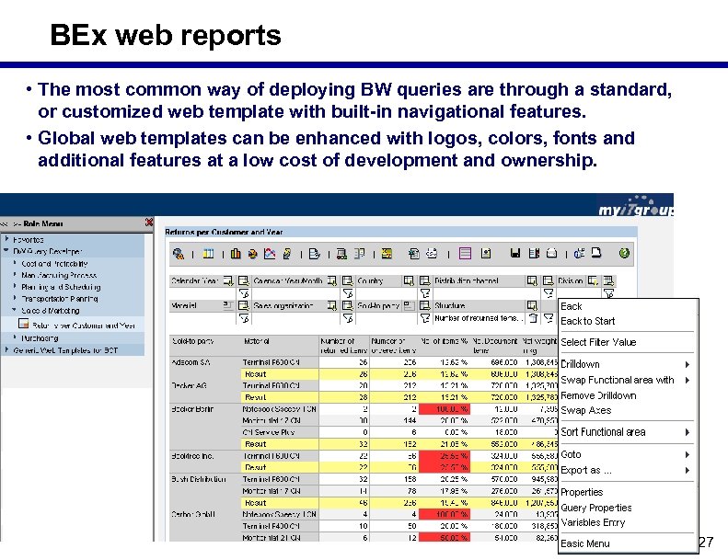Choose Back in the context menu
This screenshot has width=728, height=560.
(x=571, y=306)
